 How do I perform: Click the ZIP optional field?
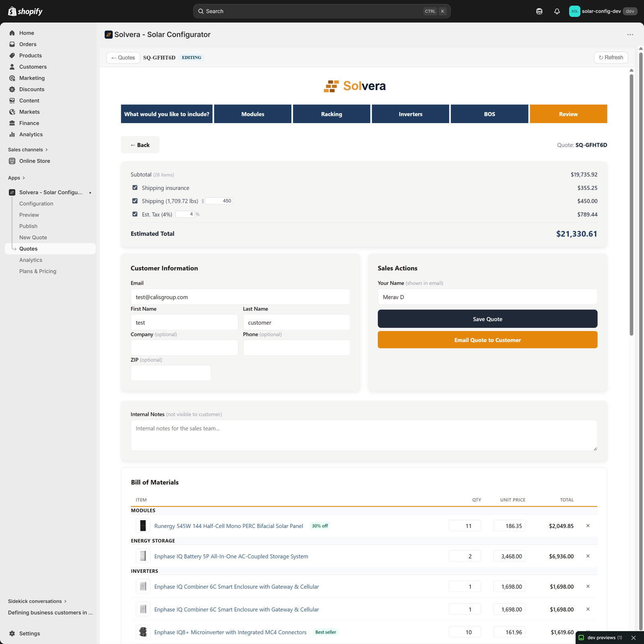(171, 373)
